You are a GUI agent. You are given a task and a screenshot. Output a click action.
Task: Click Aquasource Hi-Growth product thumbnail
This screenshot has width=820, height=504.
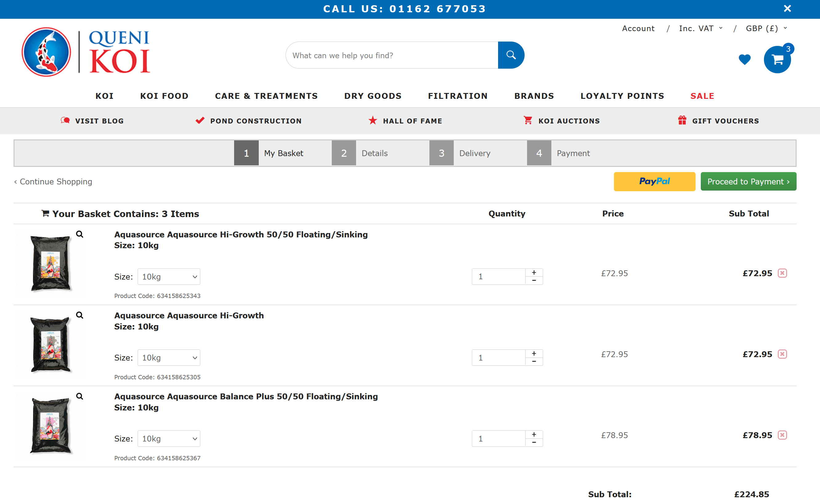pos(50,344)
